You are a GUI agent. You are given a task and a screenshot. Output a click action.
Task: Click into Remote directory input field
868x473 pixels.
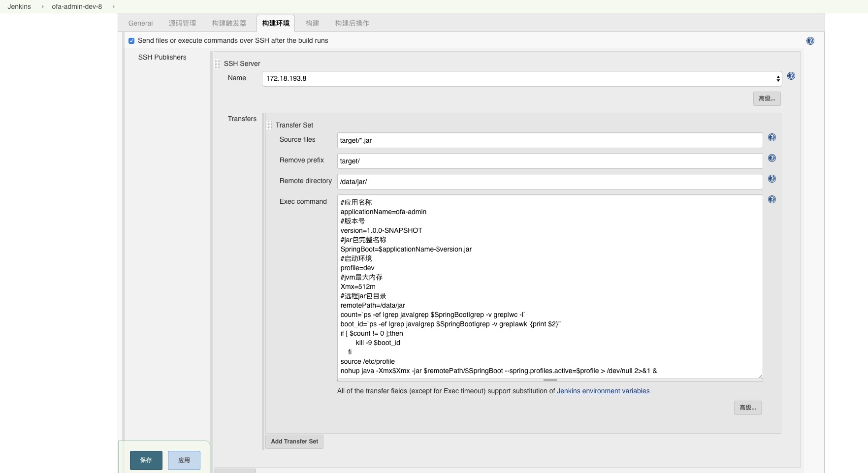pos(550,182)
